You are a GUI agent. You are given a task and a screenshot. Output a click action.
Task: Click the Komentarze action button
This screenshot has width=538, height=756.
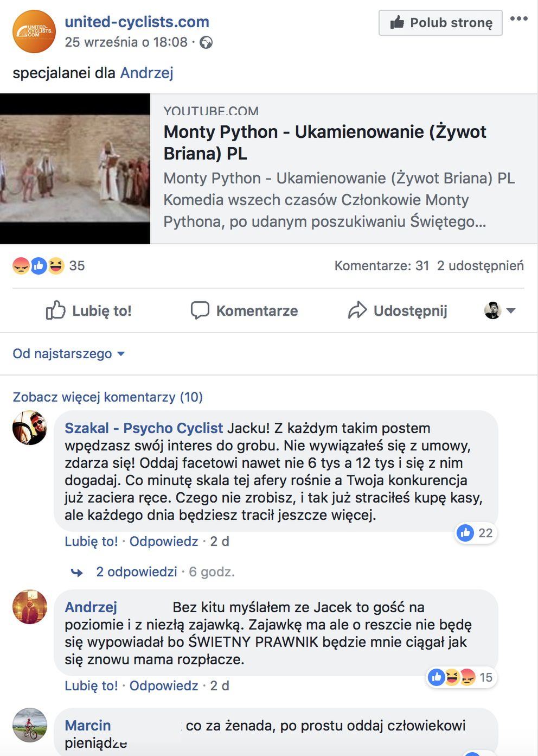tap(244, 310)
